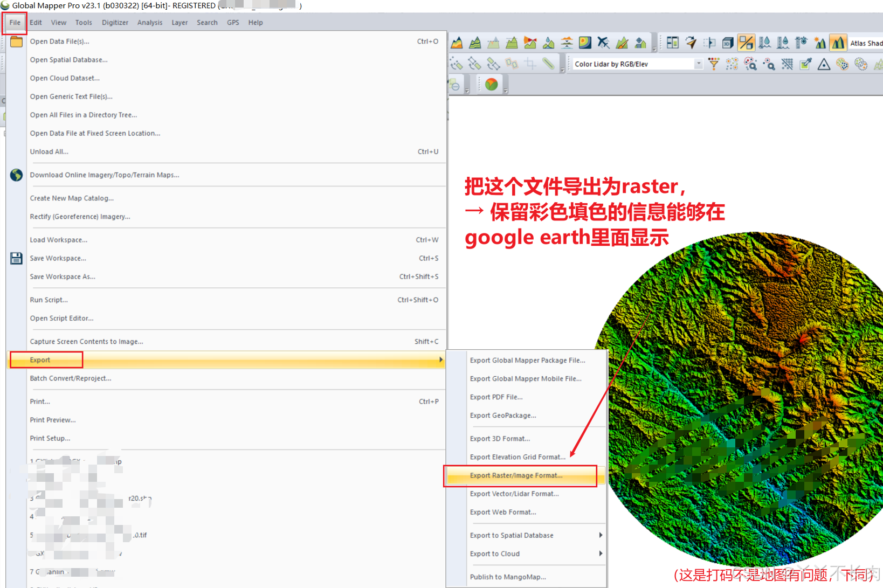Click the Lidar filter funnel icon
This screenshot has height=588, width=883.
pyautogui.click(x=714, y=64)
